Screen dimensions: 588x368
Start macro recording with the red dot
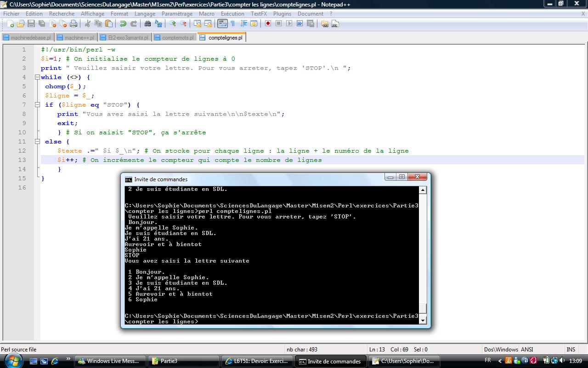[x=268, y=23]
